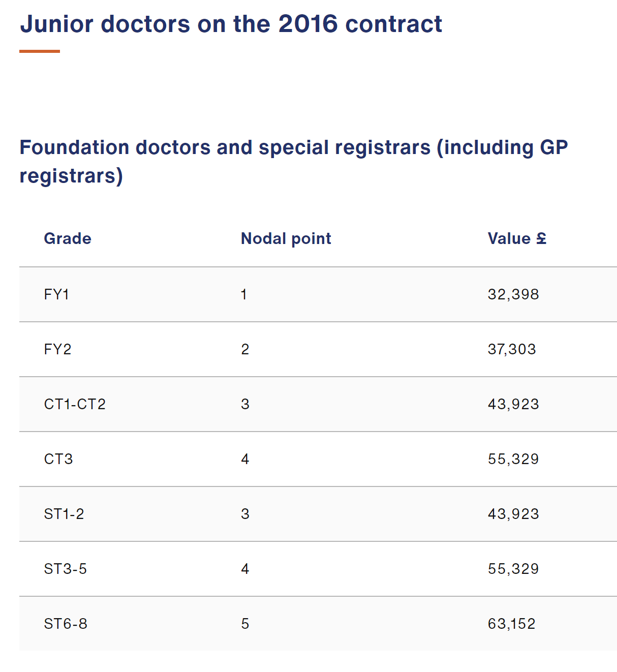Screen dimensions: 617x672
Task: Click the Foundation doctors and special registrars subheading
Action: pos(293,161)
